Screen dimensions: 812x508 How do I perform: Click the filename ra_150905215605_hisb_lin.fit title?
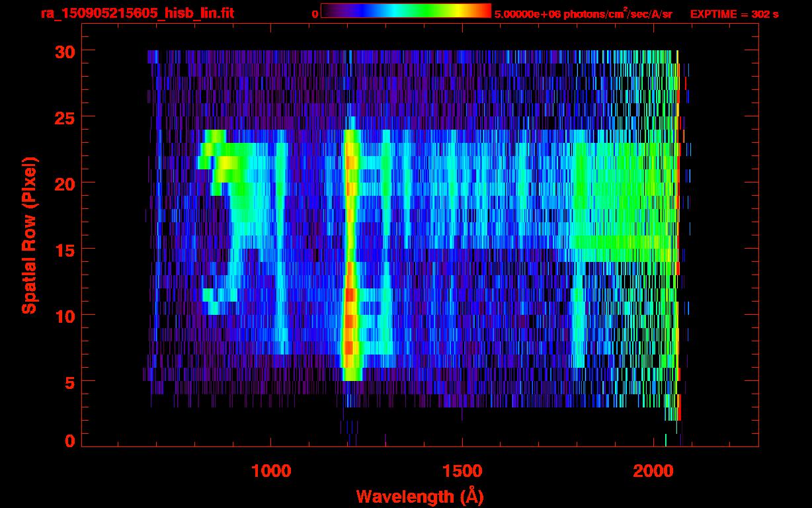click(x=137, y=13)
